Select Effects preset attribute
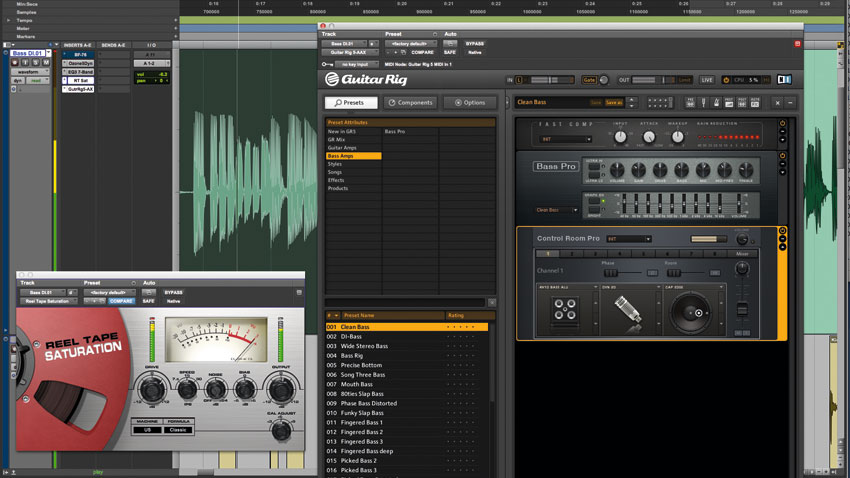850x478 pixels. pos(353,180)
